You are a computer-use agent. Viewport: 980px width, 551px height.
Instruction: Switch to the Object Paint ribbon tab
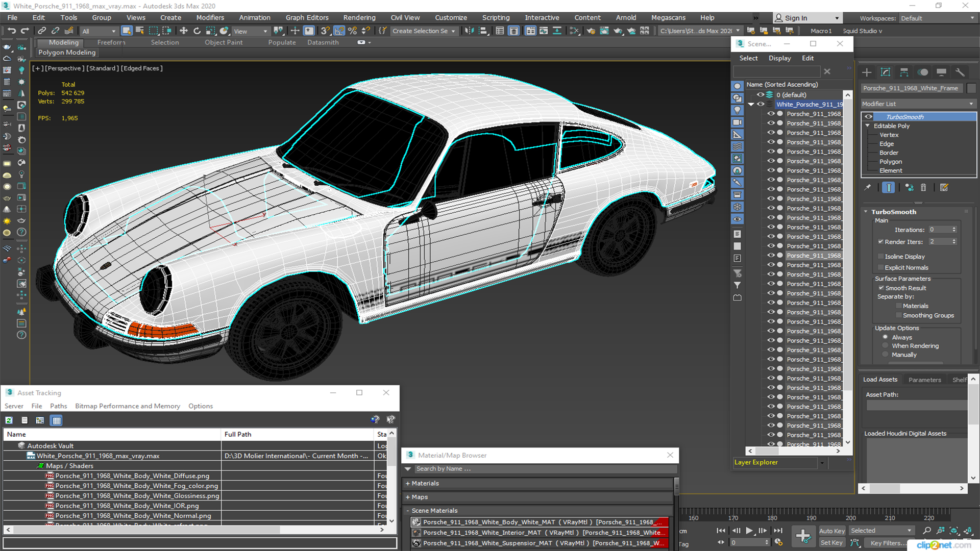(x=224, y=42)
